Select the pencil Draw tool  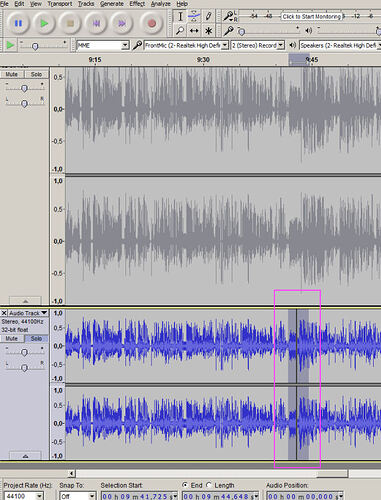click(x=208, y=16)
